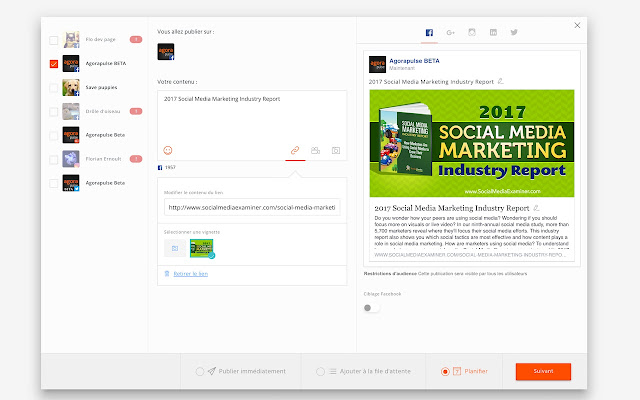
Task: Select Publier immédiatement option
Action: [200, 371]
